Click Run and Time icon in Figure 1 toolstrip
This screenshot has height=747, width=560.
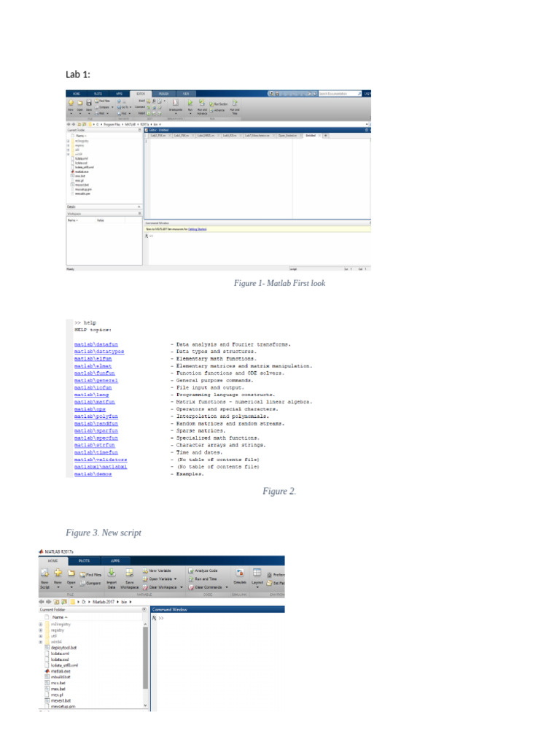click(235, 102)
